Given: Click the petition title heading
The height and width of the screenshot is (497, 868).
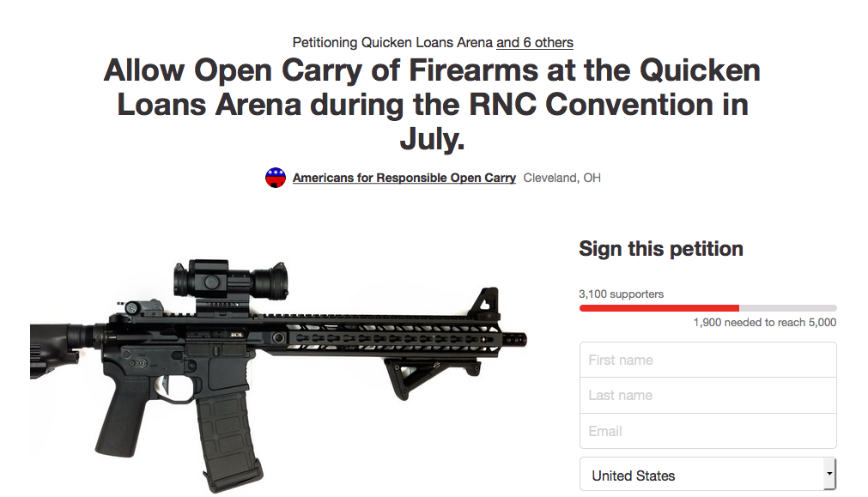Looking at the screenshot, I should tap(433, 104).
